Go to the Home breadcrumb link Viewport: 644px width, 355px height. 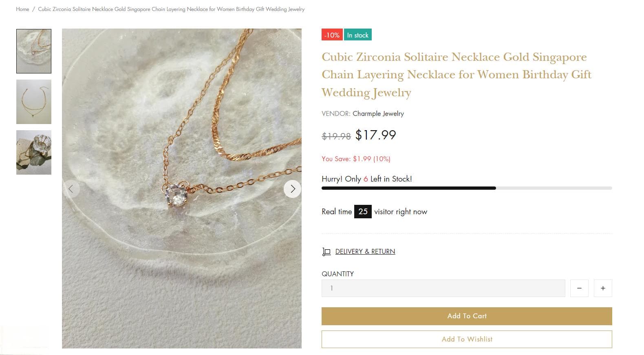[22, 9]
